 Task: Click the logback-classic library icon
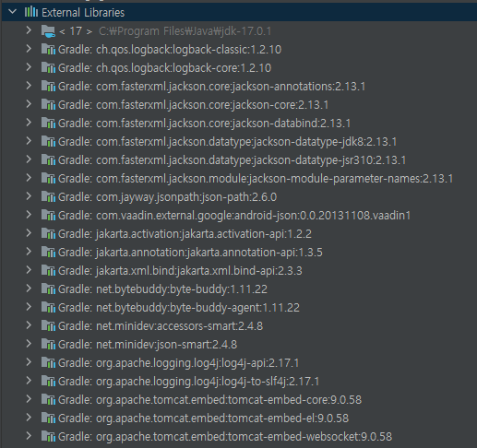click(48, 49)
